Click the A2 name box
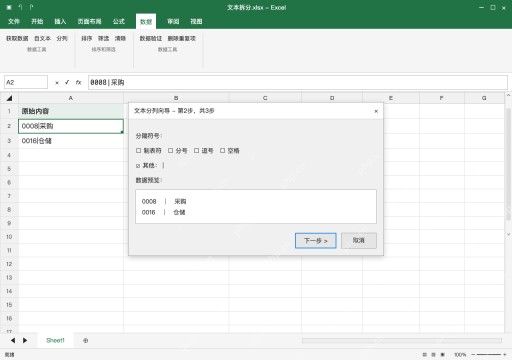512x360 pixels. 26,82
